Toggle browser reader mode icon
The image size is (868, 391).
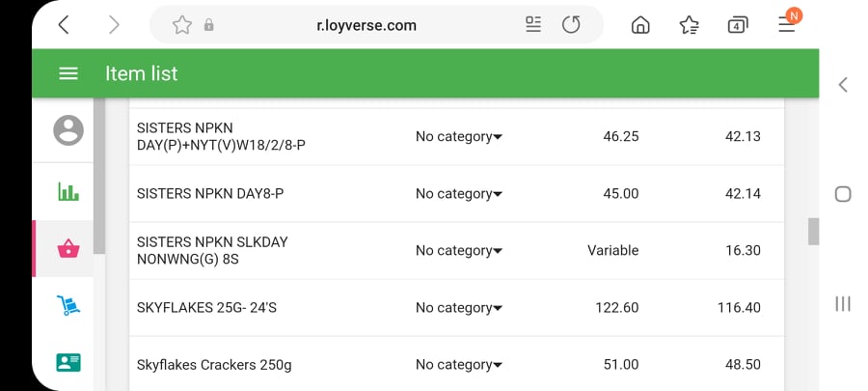click(x=533, y=25)
